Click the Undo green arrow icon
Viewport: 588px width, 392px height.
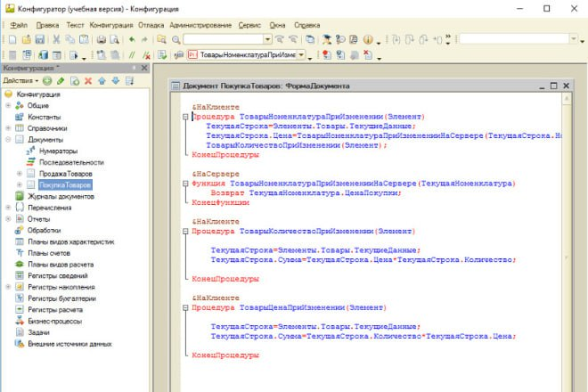tap(132, 39)
